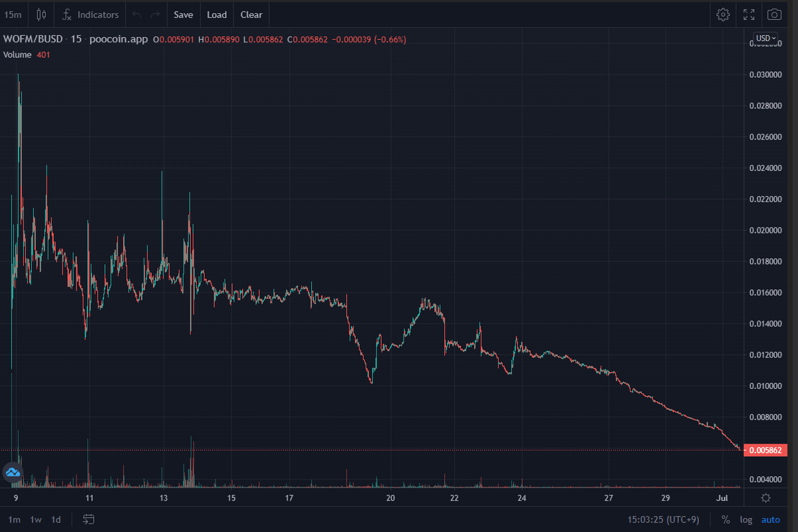Redo the last chart action
Screen dimensions: 798x532
(155, 14)
